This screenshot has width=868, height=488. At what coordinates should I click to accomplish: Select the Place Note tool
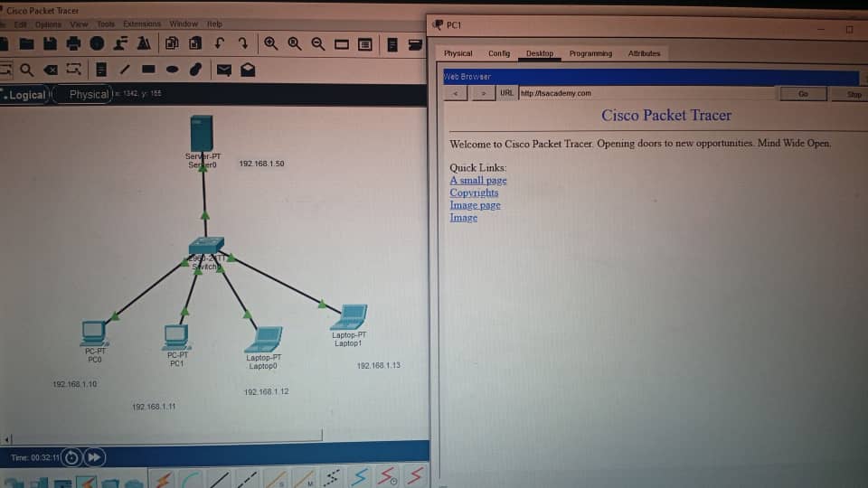tap(100, 70)
